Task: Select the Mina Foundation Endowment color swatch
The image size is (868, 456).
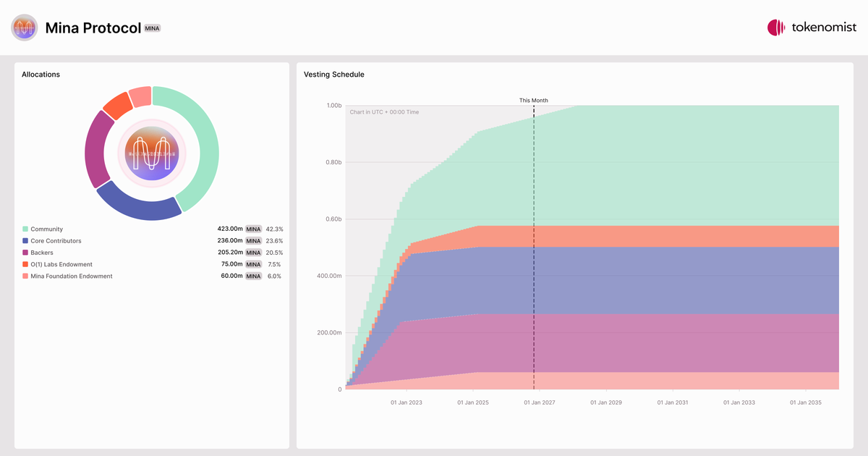Action: (x=25, y=276)
